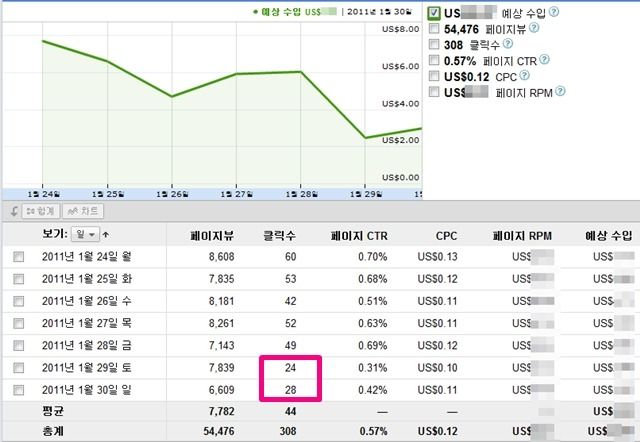Uncheck the 예상 수입 metric checkbox
Image resolution: width=640 pixels, height=442 pixels.
coord(434,13)
